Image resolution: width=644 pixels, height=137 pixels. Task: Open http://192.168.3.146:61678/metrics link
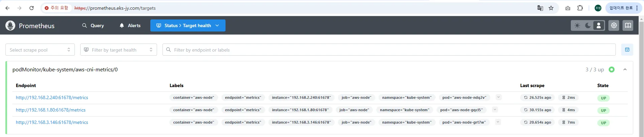pyautogui.click(x=52, y=122)
